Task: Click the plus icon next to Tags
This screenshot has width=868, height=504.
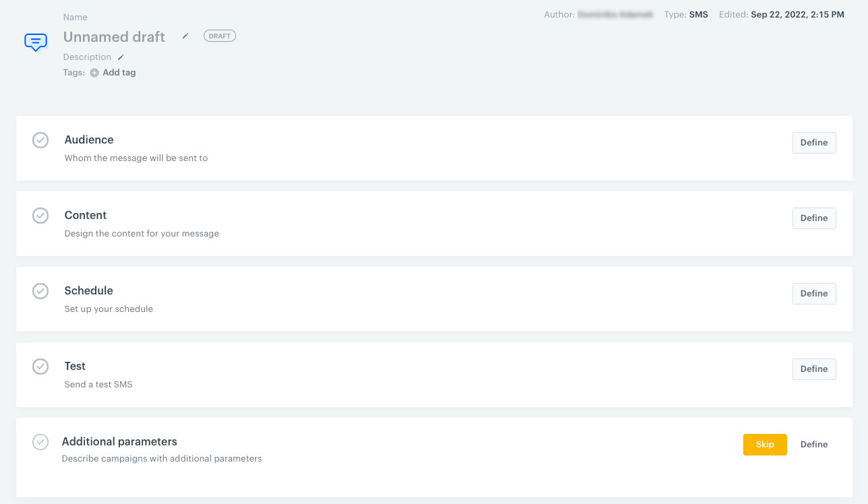Action: [94, 73]
